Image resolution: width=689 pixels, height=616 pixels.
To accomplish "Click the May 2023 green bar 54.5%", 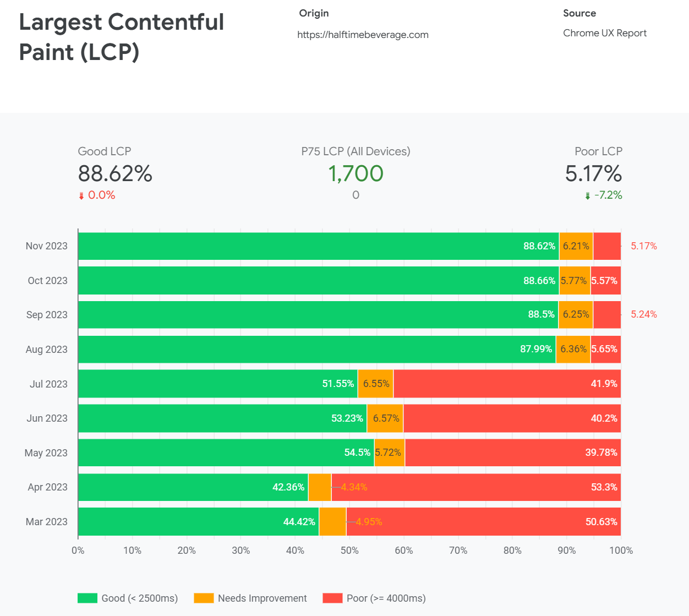I will tap(226, 453).
